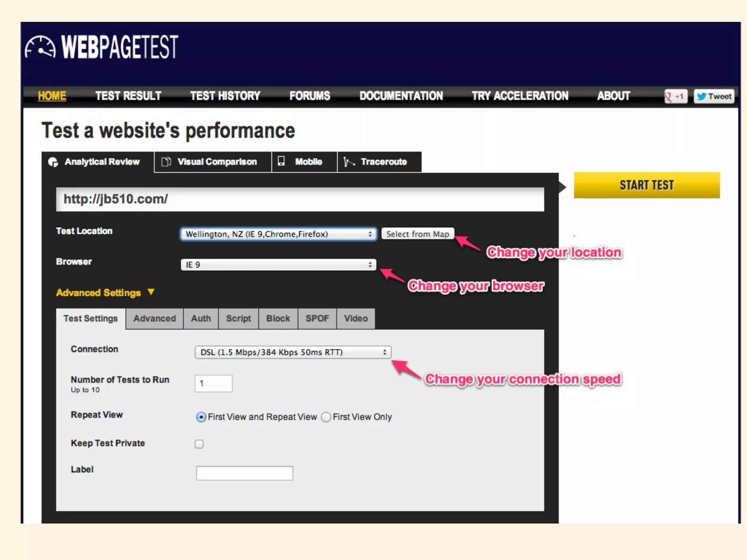This screenshot has width=747, height=560.
Task: Select First View Only radio button
Action: pos(326,417)
